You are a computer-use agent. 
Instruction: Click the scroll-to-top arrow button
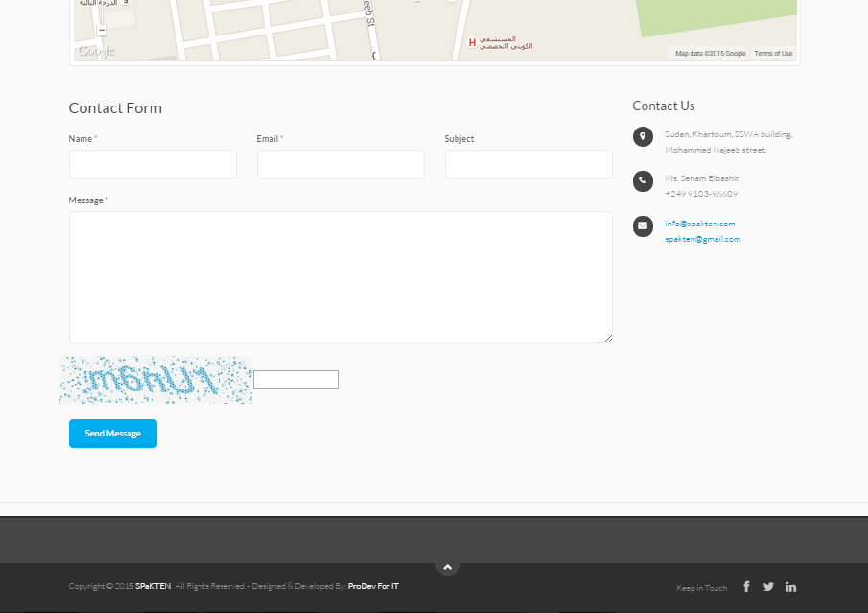[x=447, y=566]
